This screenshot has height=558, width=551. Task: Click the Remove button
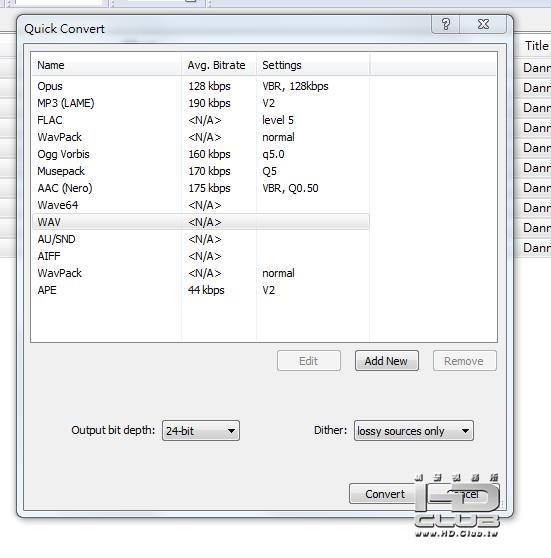[x=465, y=361]
